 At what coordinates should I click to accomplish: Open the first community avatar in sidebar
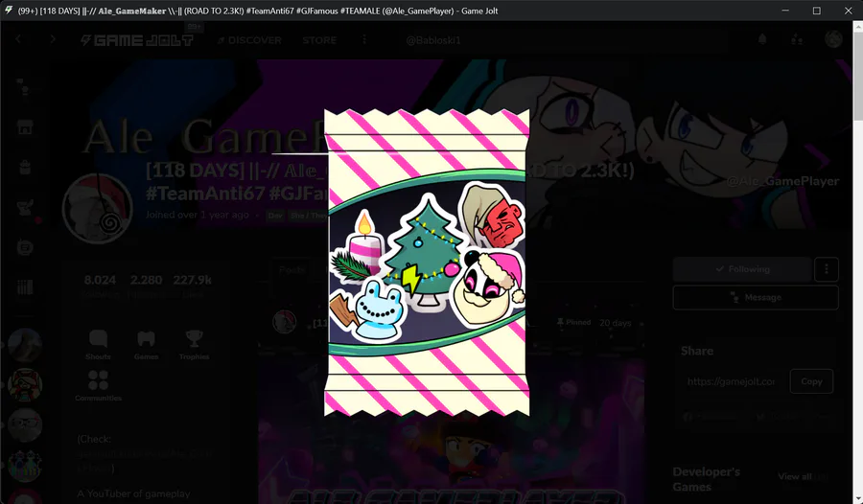tap(25, 346)
